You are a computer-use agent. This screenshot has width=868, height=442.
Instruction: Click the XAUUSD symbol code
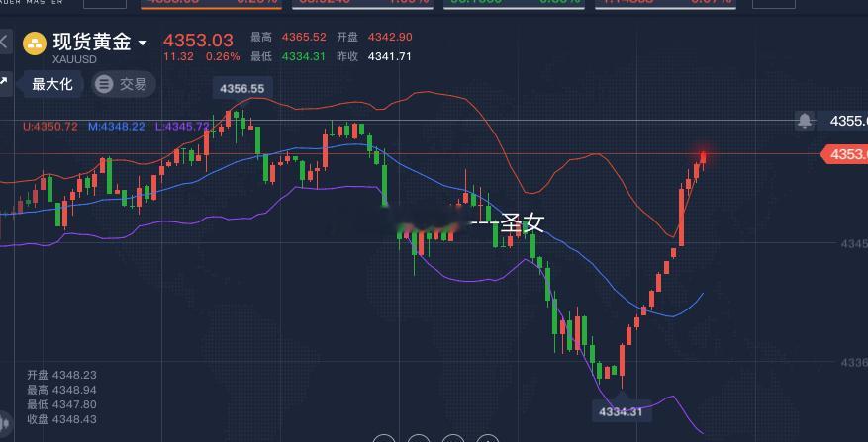click(x=74, y=59)
